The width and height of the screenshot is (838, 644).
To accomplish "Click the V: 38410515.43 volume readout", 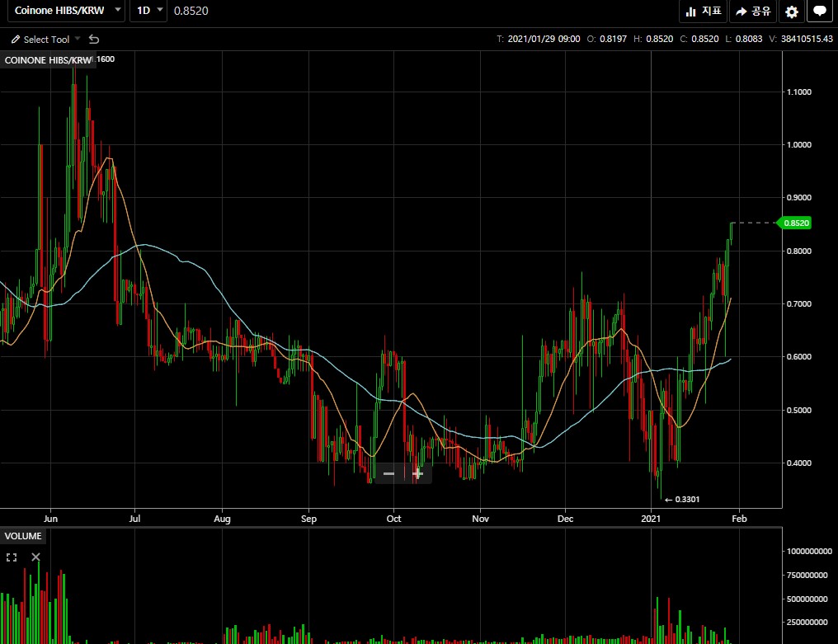I will tap(801, 39).
